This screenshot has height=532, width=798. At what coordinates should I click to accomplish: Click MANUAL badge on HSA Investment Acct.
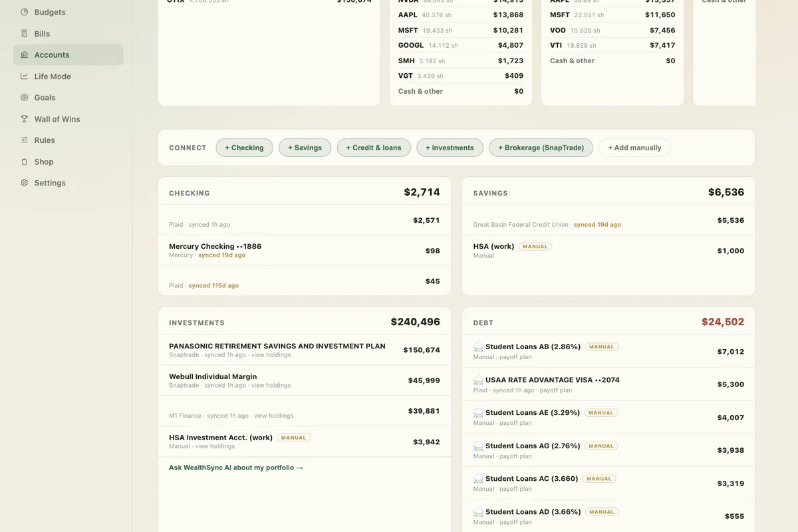(293, 438)
